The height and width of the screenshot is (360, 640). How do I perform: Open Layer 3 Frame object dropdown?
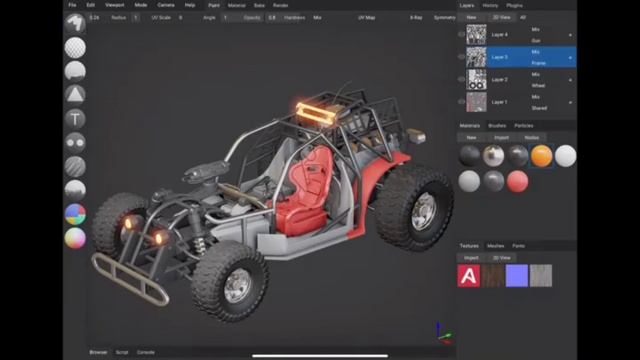point(538,63)
